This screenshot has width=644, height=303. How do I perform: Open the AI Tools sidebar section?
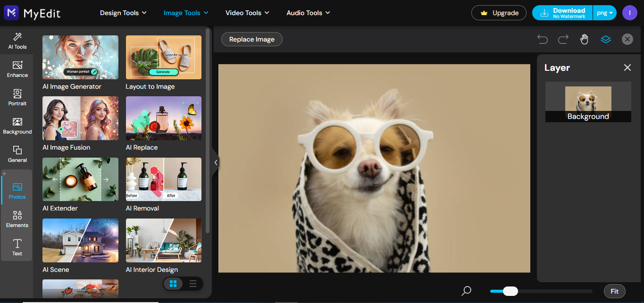tap(17, 41)
